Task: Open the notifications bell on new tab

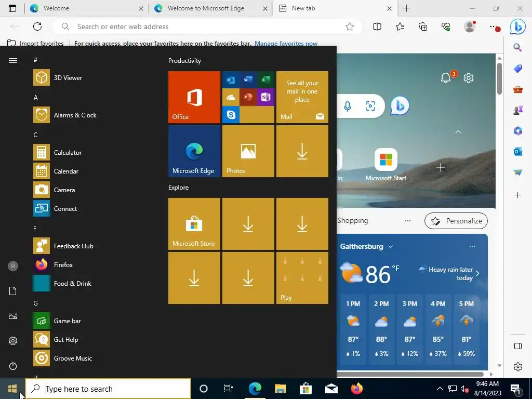Action: [446, 78]
